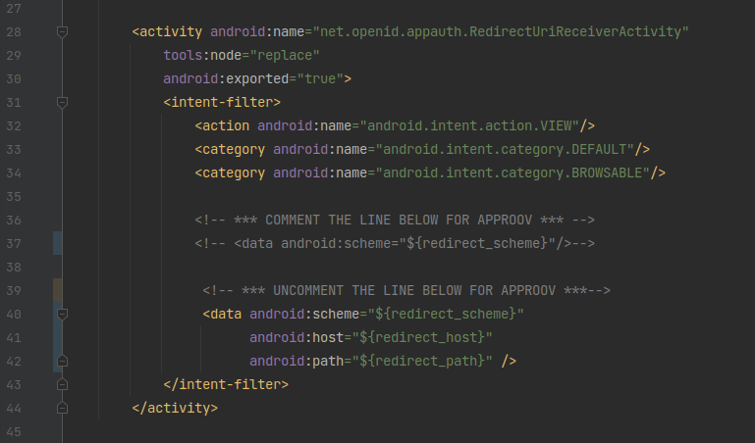Click fold end marker on line 42
This screenshot has height=443, width=755.
[62, 361]
